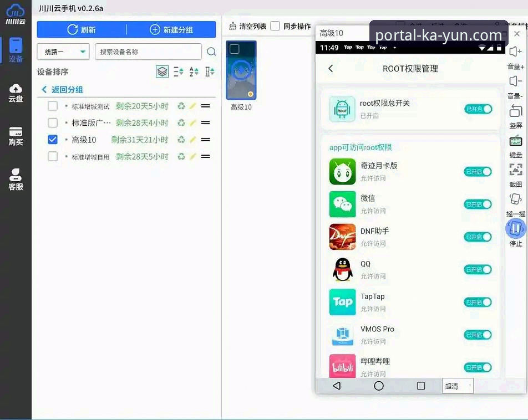This screenshot has height=420, width=528.
Task: Open the 云盘 cloud drive section
Action: [x=16, y=93]
